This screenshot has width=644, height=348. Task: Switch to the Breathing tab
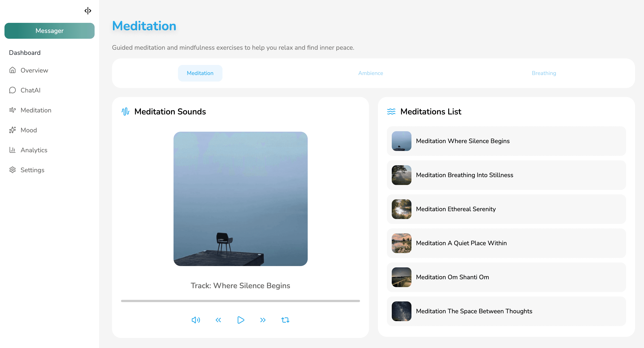[x=544, y=73]
